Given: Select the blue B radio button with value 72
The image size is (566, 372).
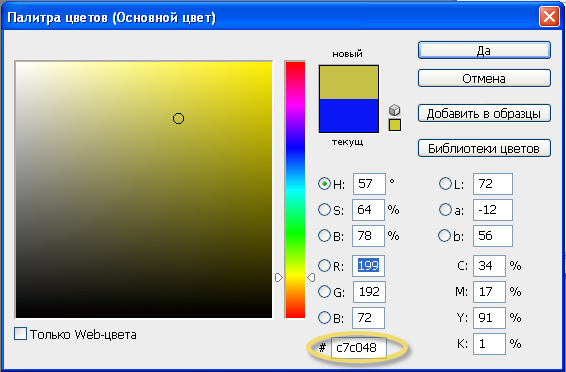Looking at the screenshot, I should 324,318.
